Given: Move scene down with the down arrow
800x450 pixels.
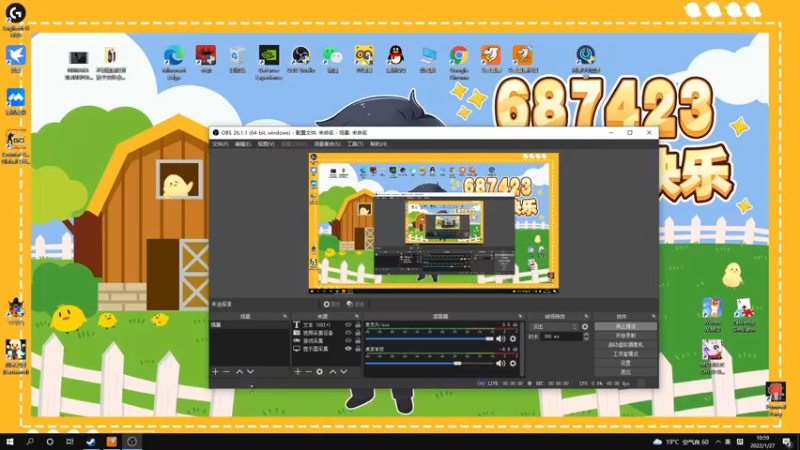Looking at the screenshot, I should [x=250, y=372].
